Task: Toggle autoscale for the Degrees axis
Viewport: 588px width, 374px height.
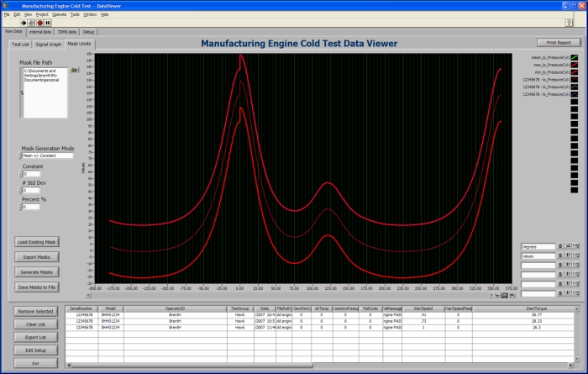Action: (x=568, y=246)
